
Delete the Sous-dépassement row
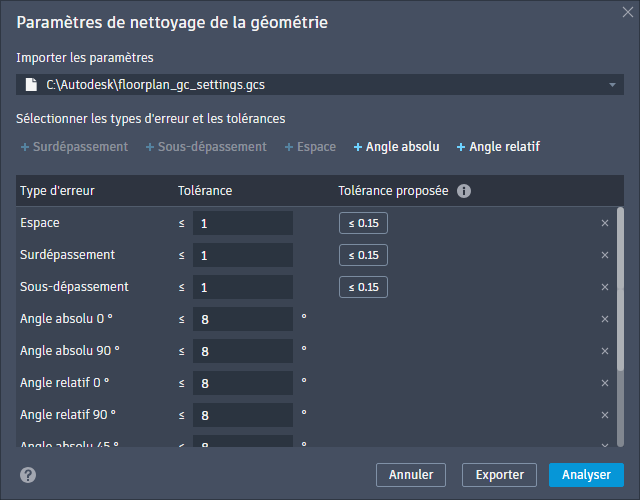pyautogui.click(x=604, y=287)
